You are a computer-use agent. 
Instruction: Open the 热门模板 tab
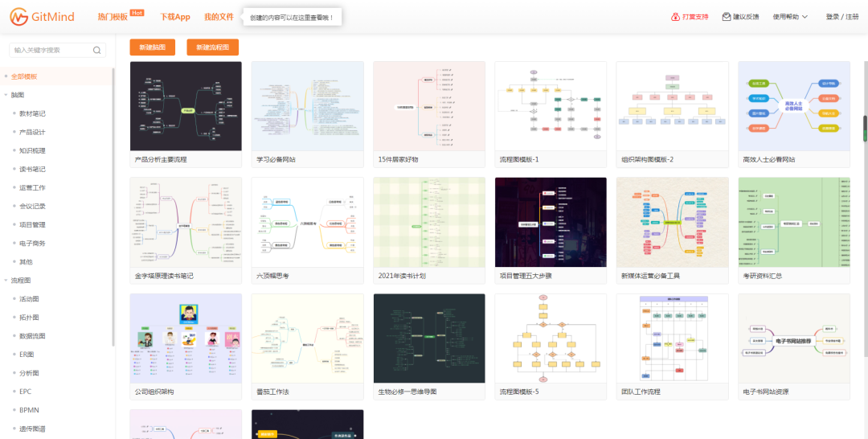113,17
